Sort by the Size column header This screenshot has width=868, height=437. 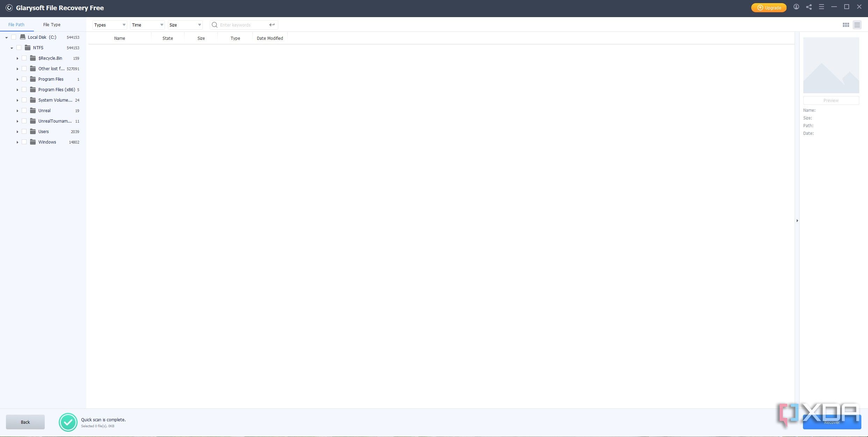pyautogui.click(x=201, y=38)
